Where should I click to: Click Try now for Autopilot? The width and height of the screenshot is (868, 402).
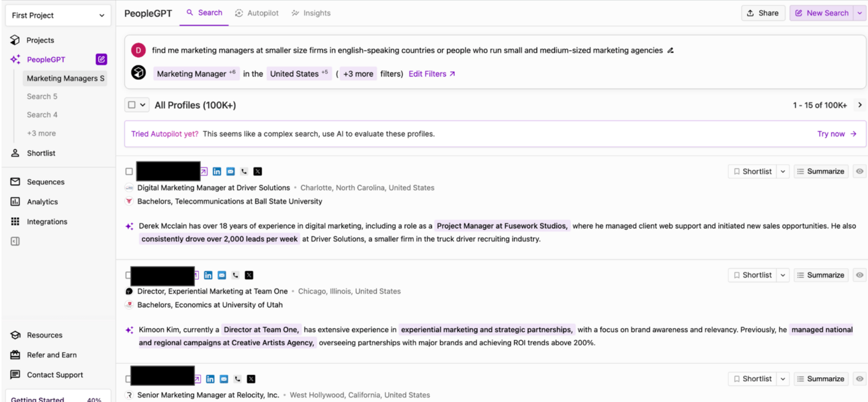click(x=836, y=134)
